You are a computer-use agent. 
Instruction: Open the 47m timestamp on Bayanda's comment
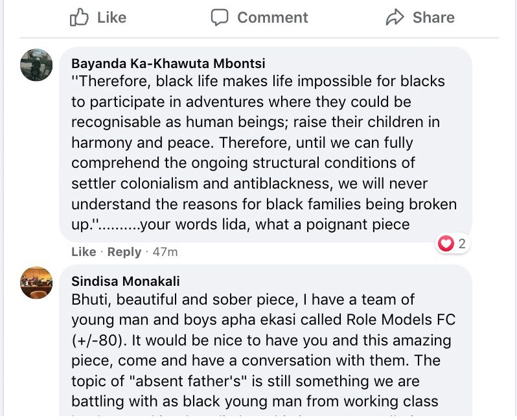pos(165,251)
